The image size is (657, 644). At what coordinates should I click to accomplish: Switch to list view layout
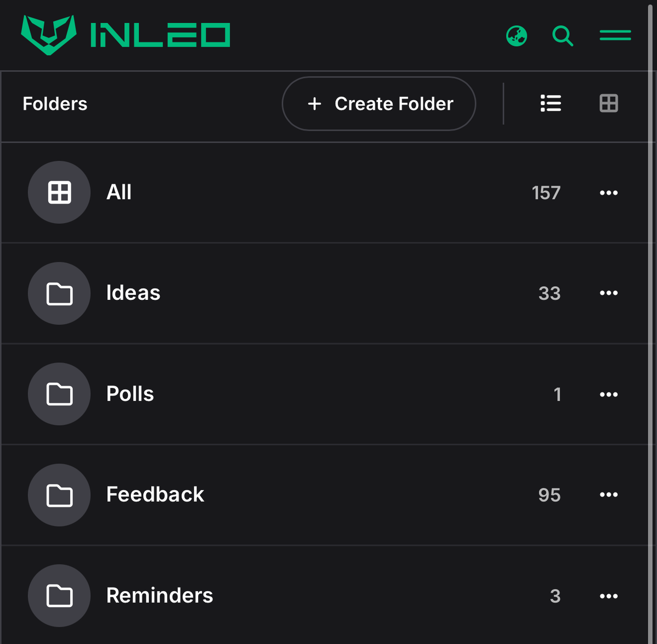551,104
